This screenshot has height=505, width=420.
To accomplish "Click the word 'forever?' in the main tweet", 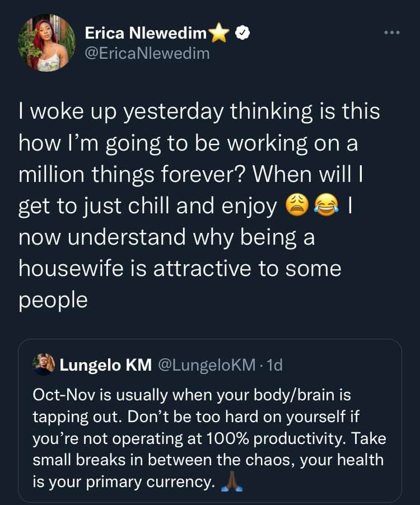I will [x=204, y=174].
